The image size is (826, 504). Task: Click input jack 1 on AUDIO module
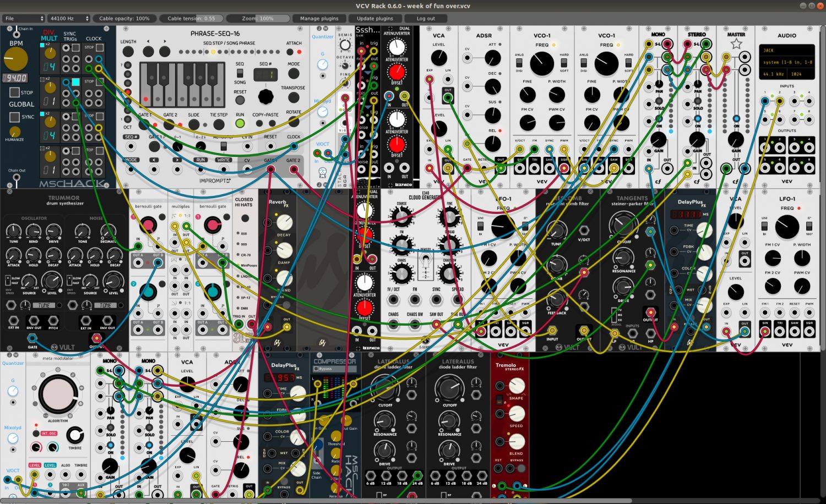pos(765,101)
